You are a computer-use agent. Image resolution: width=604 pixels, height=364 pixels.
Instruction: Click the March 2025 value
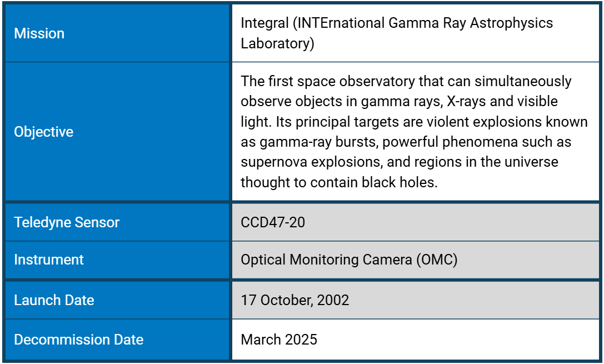tap(279, 340)
